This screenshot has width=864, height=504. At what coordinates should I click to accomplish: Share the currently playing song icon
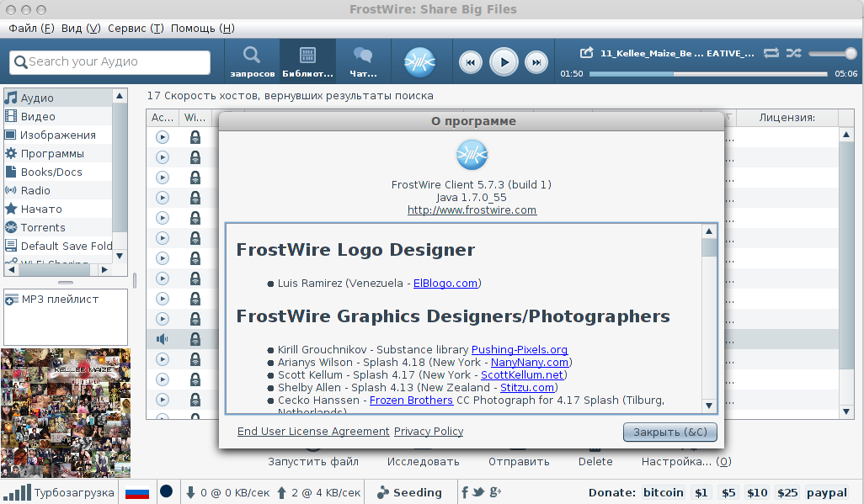(586, 53)
